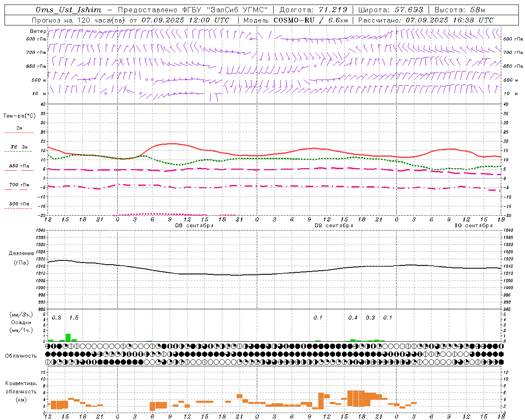
Task: Click the Ветер wind panel label
Action: coord(38,31)
